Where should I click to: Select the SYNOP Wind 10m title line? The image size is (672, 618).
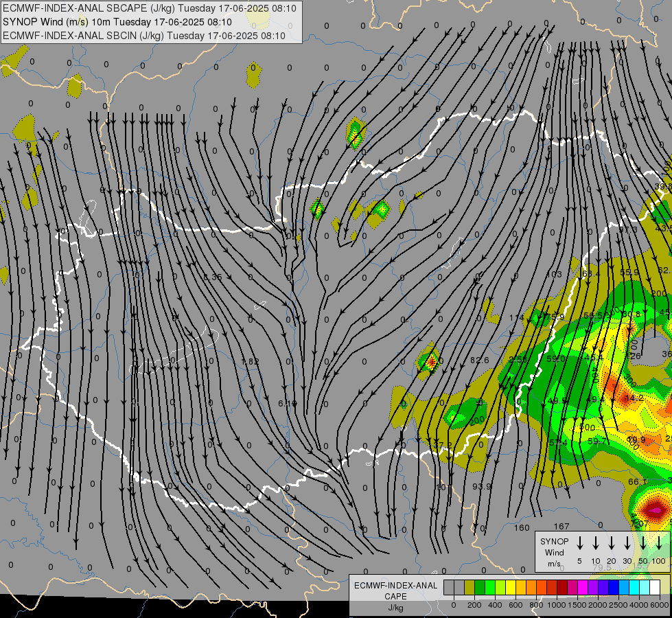click(117, 22)
